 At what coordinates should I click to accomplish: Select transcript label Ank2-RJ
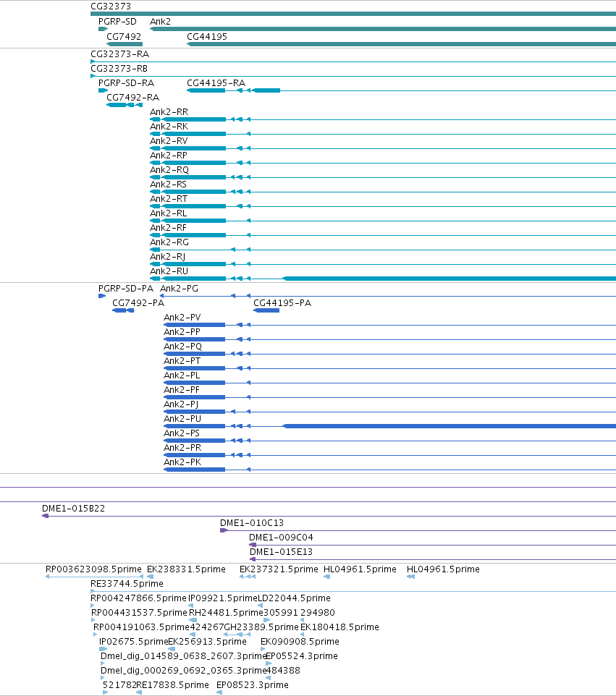pyautogui.click(x=168, y=257)
